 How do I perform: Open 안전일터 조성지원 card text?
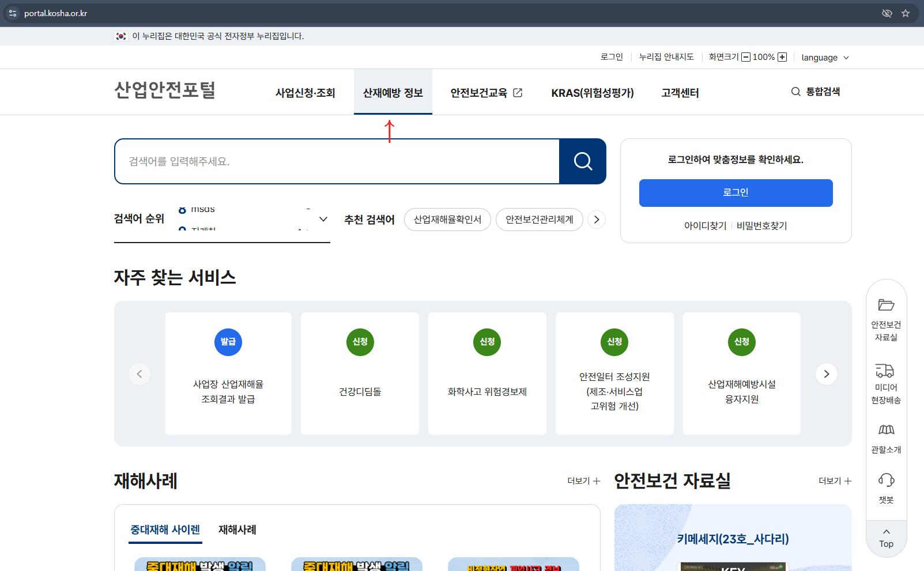coord(614,391)
